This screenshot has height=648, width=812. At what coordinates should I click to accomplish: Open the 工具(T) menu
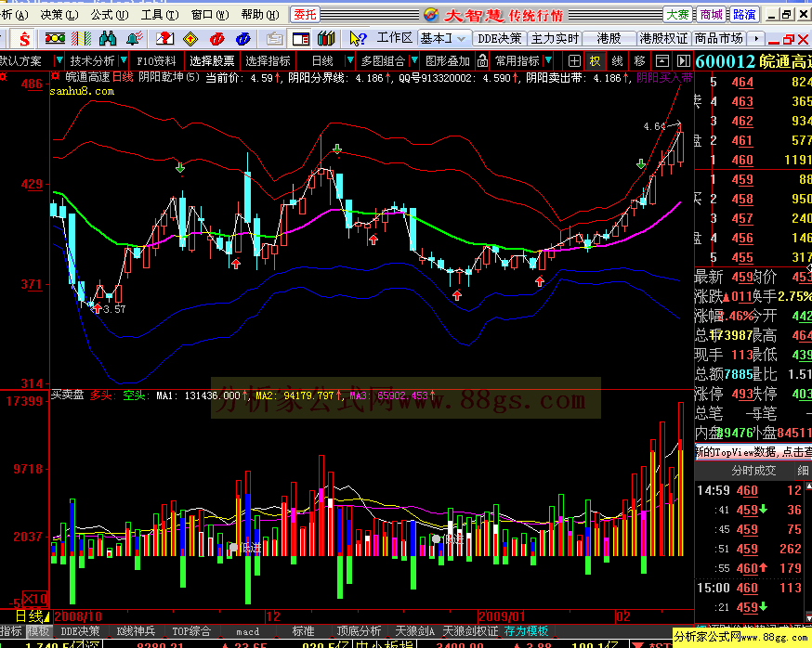point(160,15)
